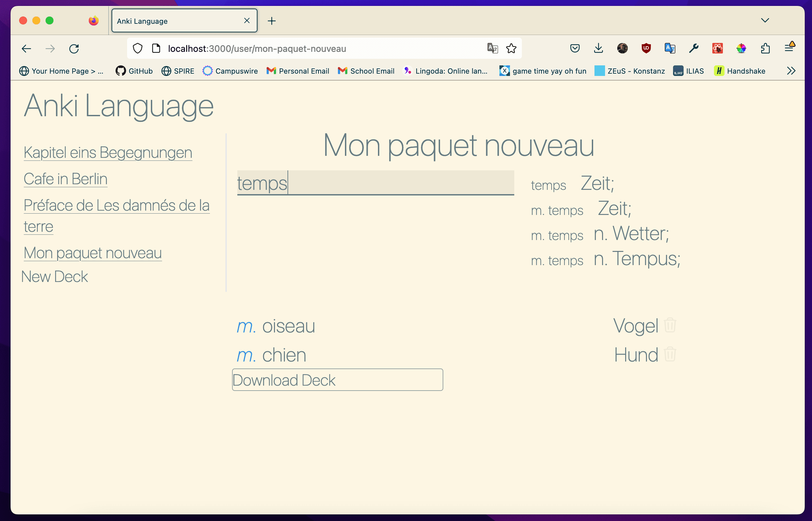The height and width of the screenshot is (521, 812).
Task: Open the Cafe in Berlin deck
Action: 66,179
